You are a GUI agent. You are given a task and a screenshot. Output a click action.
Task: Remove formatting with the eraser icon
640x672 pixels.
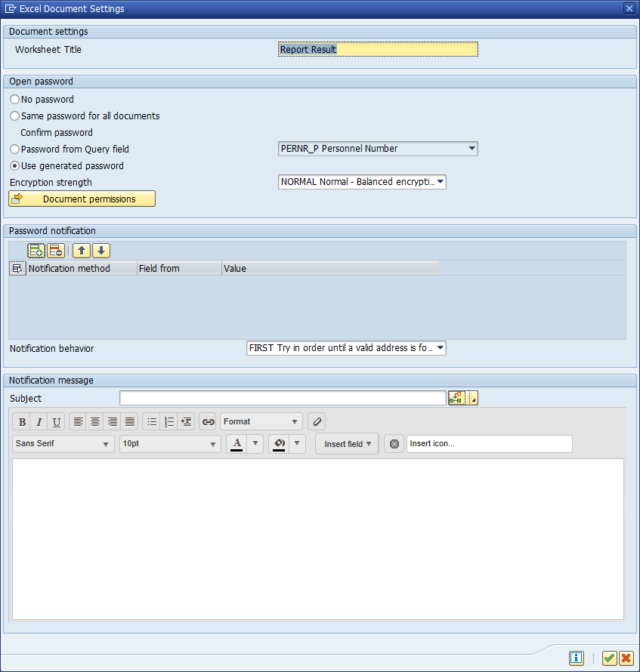pyautogui.click(x=316, y=421)
